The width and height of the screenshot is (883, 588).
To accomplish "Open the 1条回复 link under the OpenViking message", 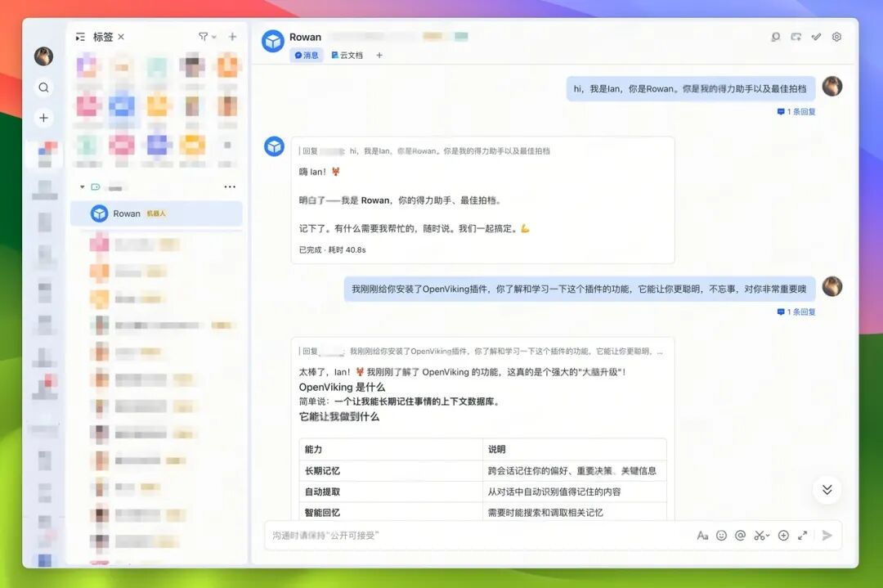I will pos(796,312).
